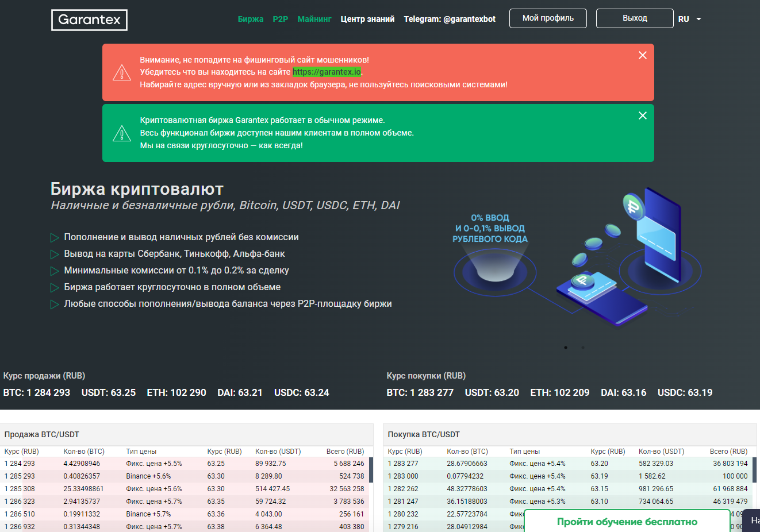Image resolution: width=760 pixels, height=532 pixels.
Task: Click the Выход button
Action: 634,18
